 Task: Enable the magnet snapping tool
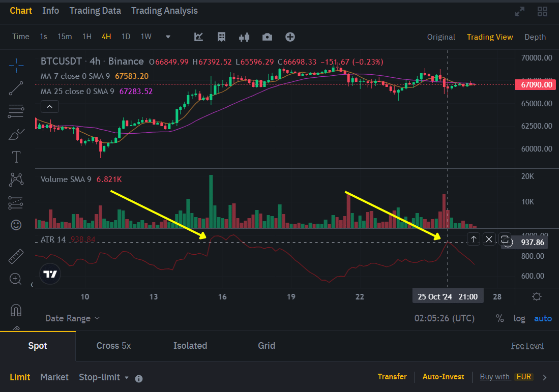coord(16,310)
